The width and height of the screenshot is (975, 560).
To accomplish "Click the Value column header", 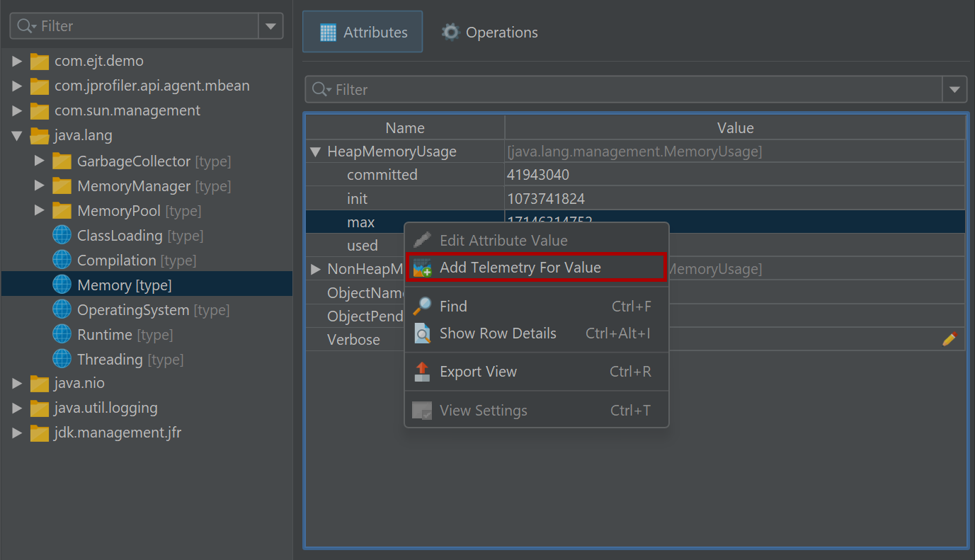I will (x=735, y=128).
